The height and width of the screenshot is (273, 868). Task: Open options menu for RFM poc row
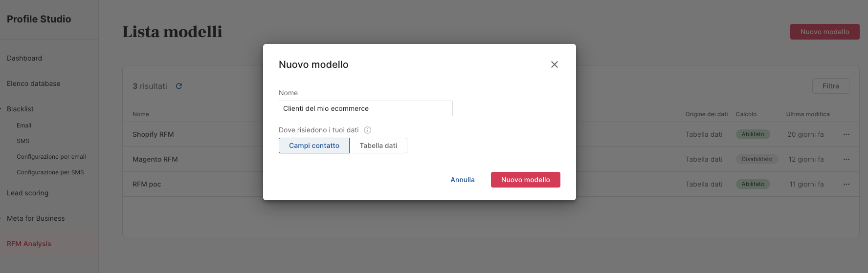pyautogui.click(x=846, y=184)
